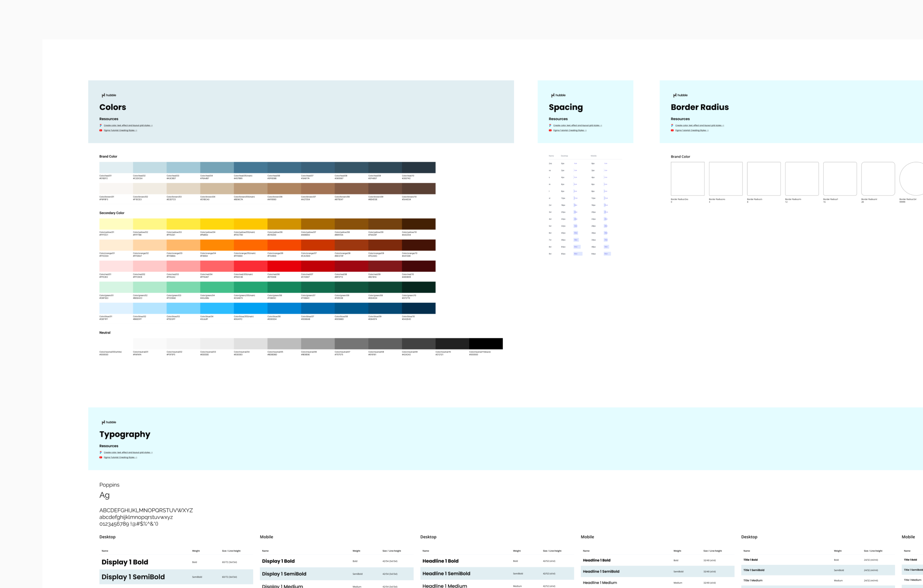
Task: Click the hubble logo in Border Radius header
Action: (x=680, y=95)
